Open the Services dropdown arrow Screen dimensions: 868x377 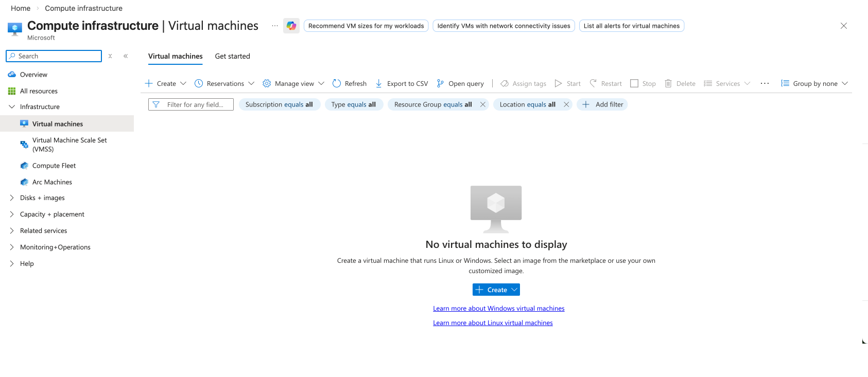tap(748, 83)
